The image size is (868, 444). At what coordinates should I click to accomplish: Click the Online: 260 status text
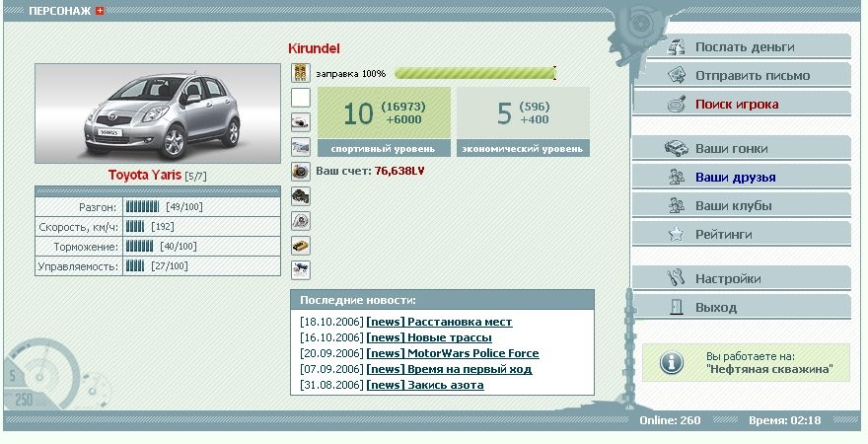(x=670, y=420)
